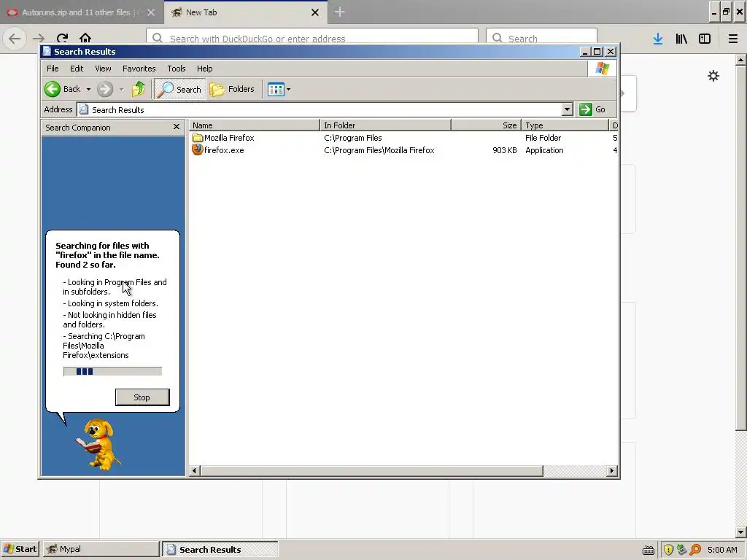
Task: Click the green Back arrow icon
Action: (x=53, y=89)
